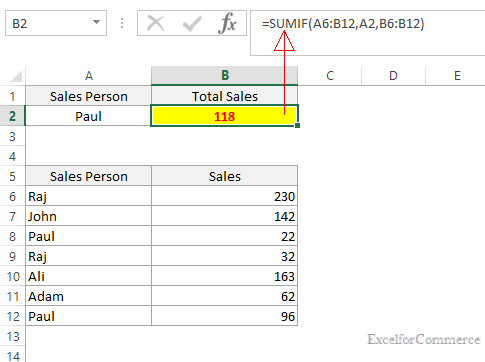Click the 'Sales' table header cell

coord(224,176)
